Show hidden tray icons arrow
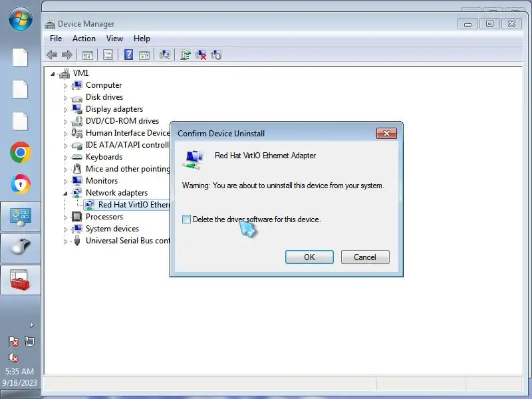The height and width of the screenshot is (399, 532). pos(31,325)
